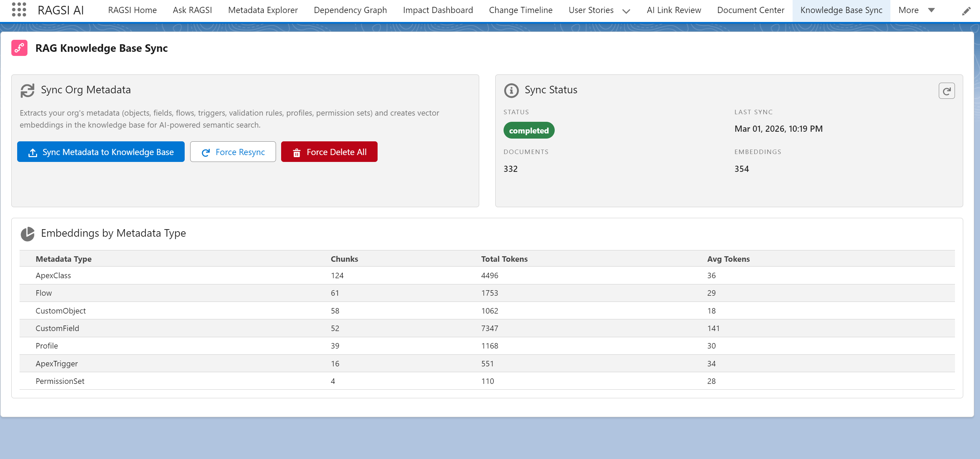The image size is (980, 459).
Task: Click the Sync Status info icon
Action: tap(511, 90)
